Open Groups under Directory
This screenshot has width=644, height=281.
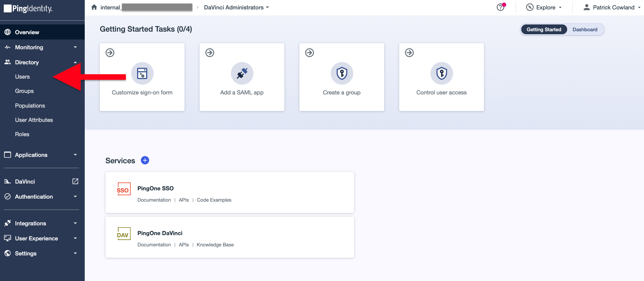pyautogui.click(x=24, y=91)
